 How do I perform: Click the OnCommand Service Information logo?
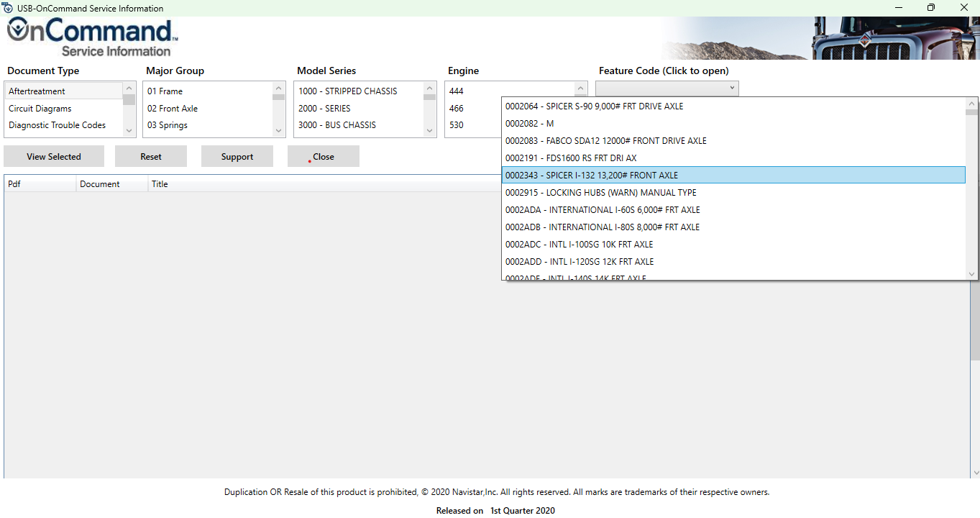(x=92, y=38)
